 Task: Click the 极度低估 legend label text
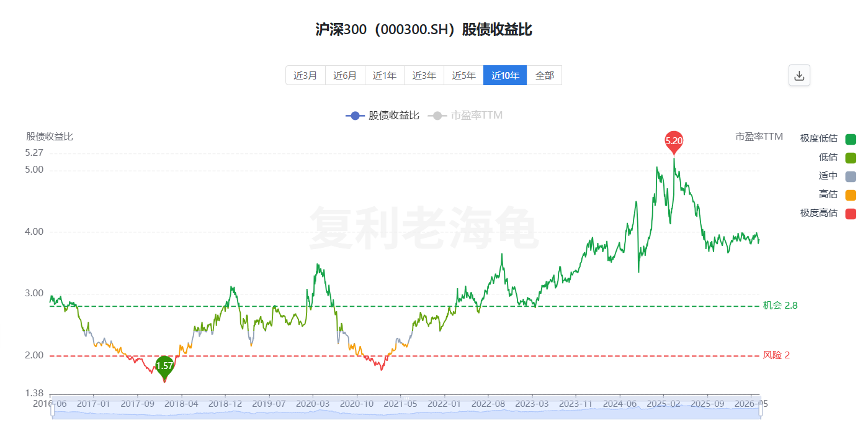point(818,139)
